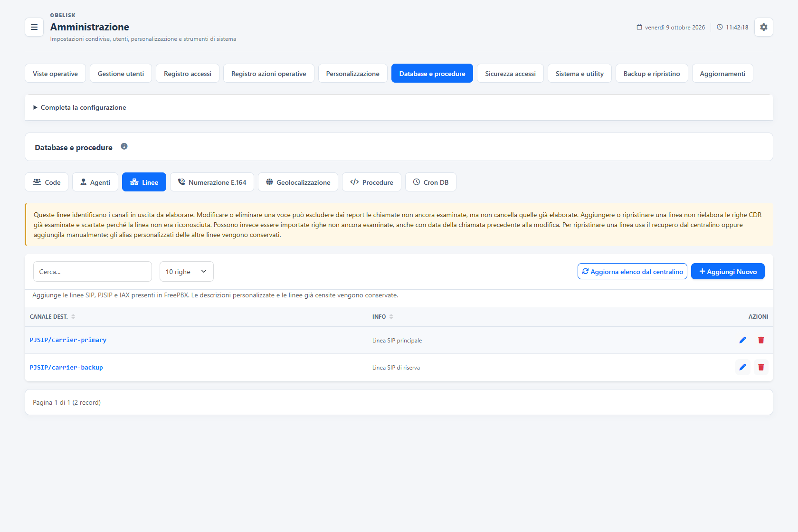The width and height of the screenshot is (798, 532).
Task: Open the Sicurezza accessi tab
Action: pos(510,73)
